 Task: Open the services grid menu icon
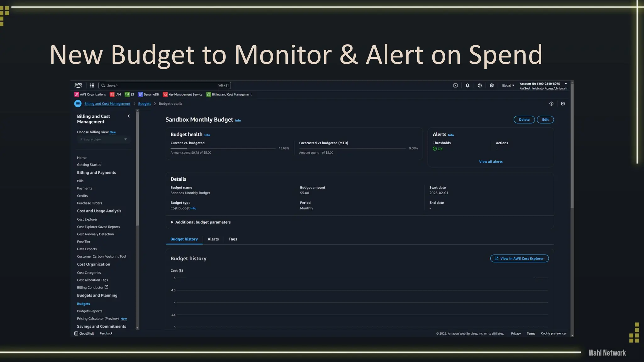point(92,85)
